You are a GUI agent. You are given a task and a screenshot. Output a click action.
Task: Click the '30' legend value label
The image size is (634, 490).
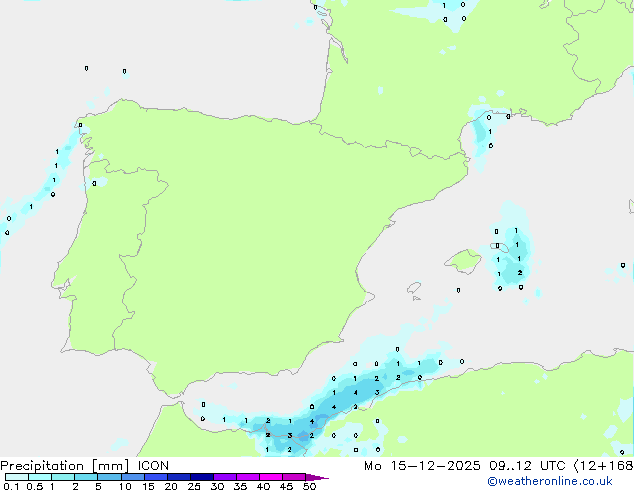click(x=217, y=486)
